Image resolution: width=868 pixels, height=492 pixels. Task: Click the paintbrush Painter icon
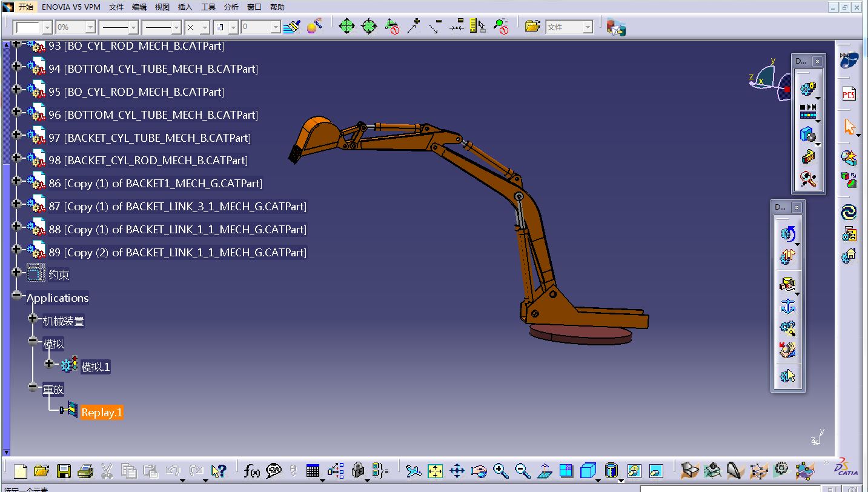click(291, 27)
